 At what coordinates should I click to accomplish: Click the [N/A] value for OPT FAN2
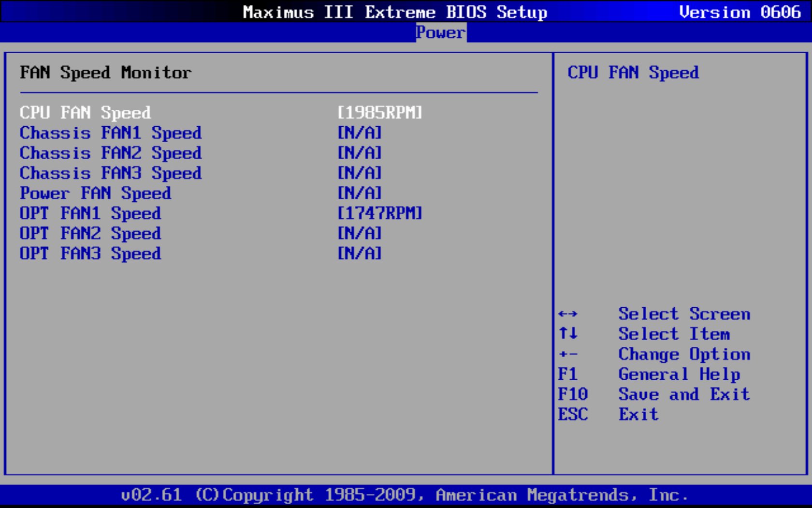[x=360, y=234]
